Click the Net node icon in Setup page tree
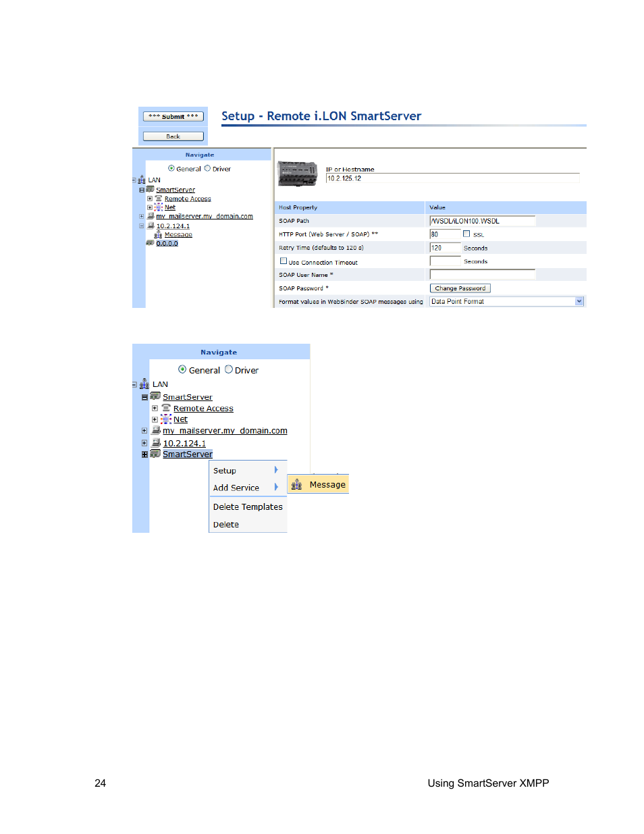Viewport: 644px width, 834px height. coord(159,207)
